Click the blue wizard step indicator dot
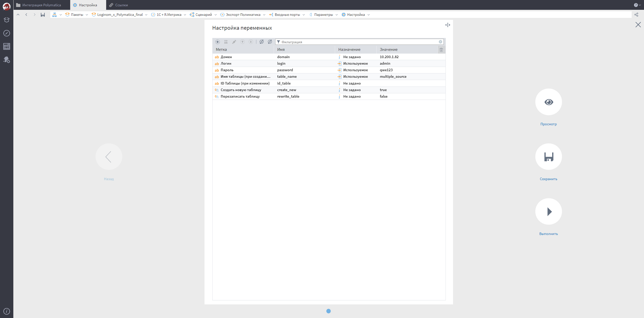The image size is (644, 318). [x=329, y=311]
